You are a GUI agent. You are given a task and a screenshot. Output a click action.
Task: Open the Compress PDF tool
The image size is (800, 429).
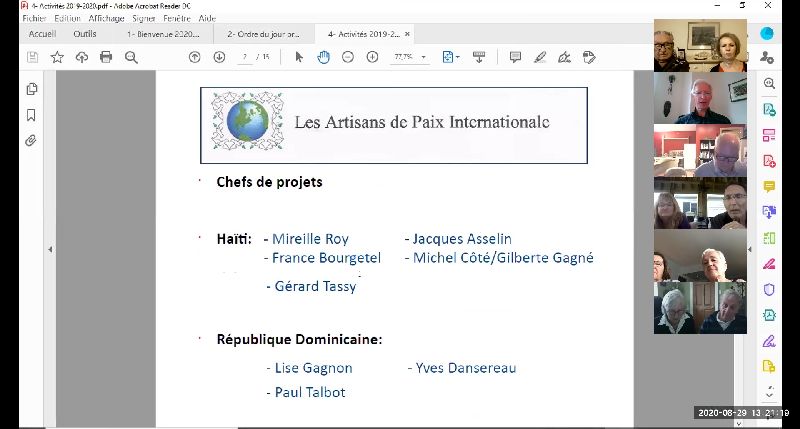click(x=769, y=315)
